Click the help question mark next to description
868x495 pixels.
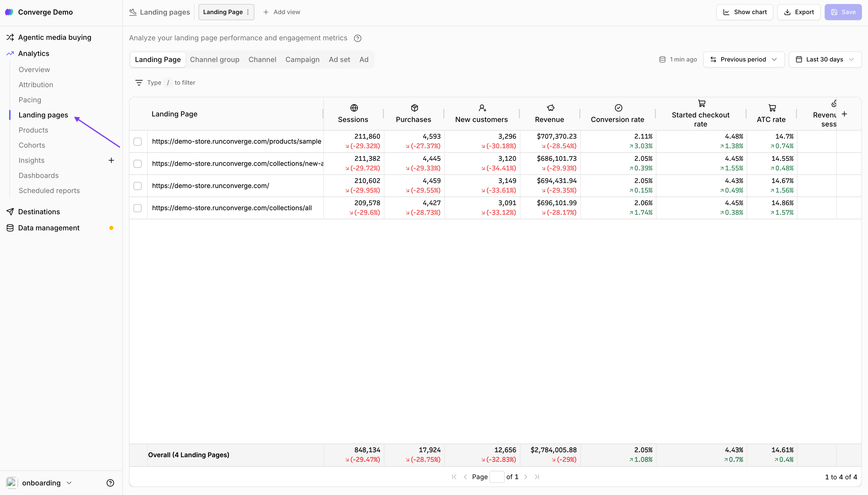357,38
